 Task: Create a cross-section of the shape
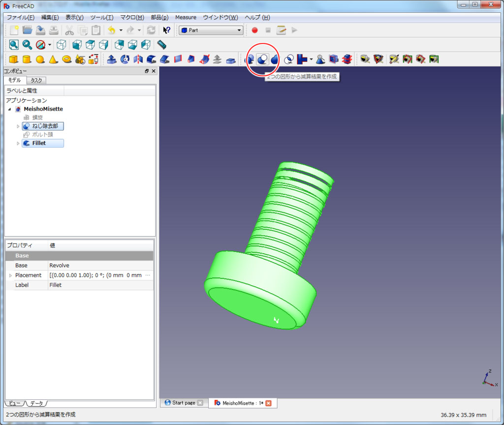coord(347,59)
